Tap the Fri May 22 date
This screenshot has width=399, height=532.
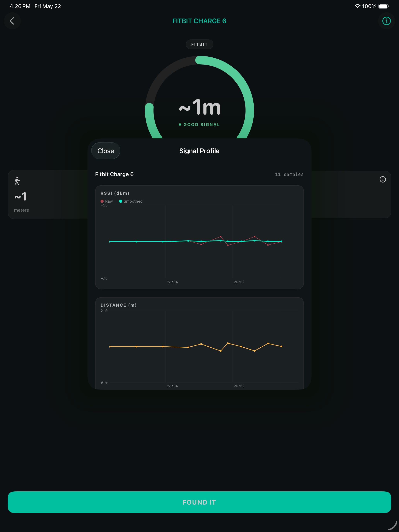48,6
